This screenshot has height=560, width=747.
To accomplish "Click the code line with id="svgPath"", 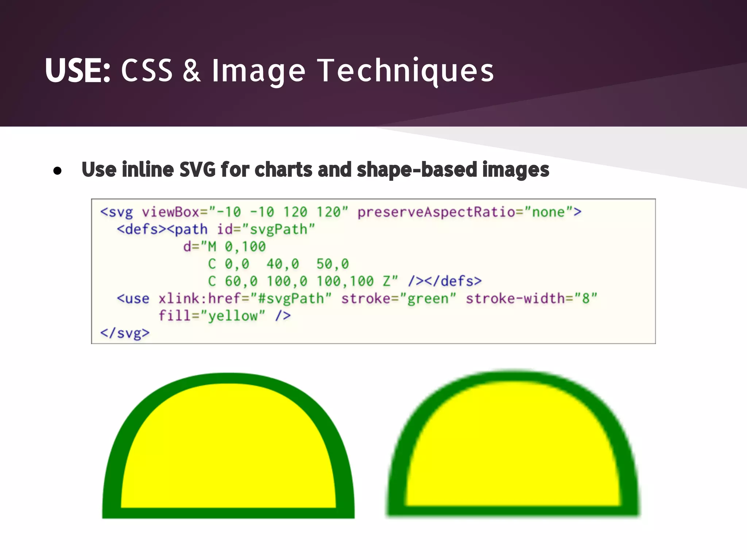I will click(x=216, y=229).
